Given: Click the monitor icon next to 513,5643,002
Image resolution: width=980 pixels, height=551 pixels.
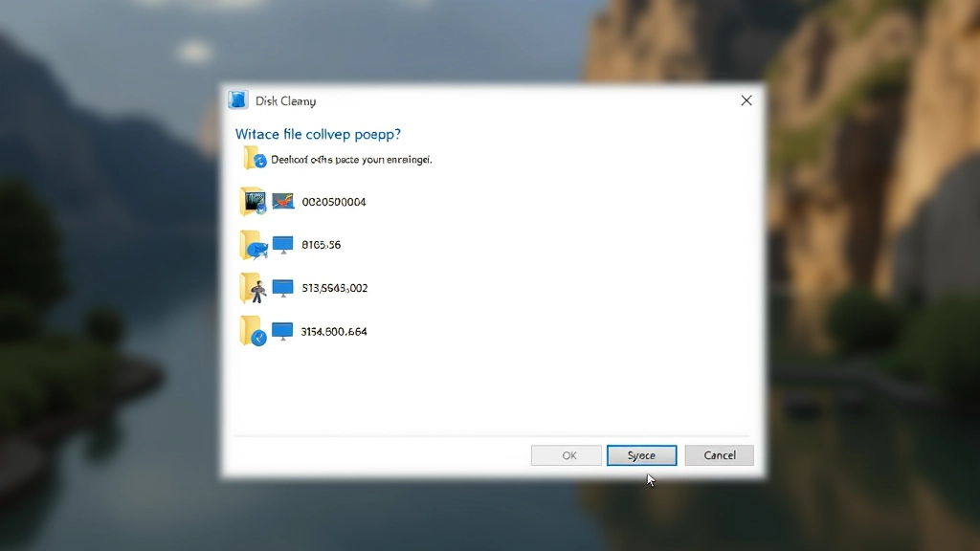Looking at the screenshot, I should (282, 288).
